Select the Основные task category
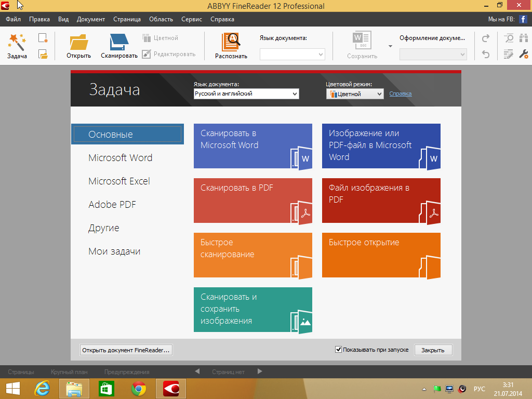This screenshot has height=399, width=532. click(128, 135)
